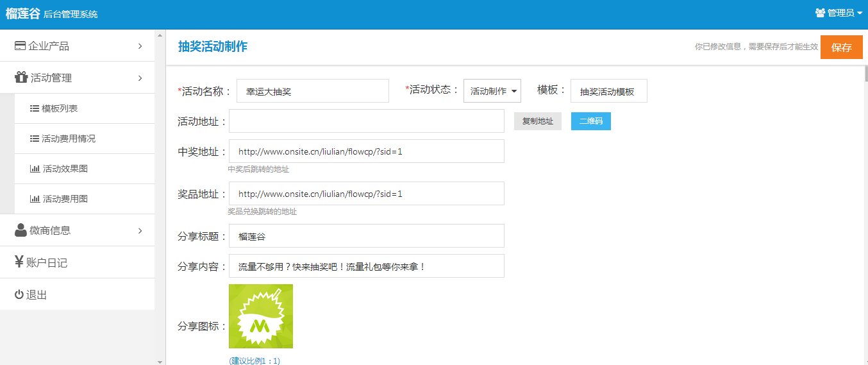Click the bar chart icon beside 活动效果图
Screen dimensions: 868x365
click(35, 169)
